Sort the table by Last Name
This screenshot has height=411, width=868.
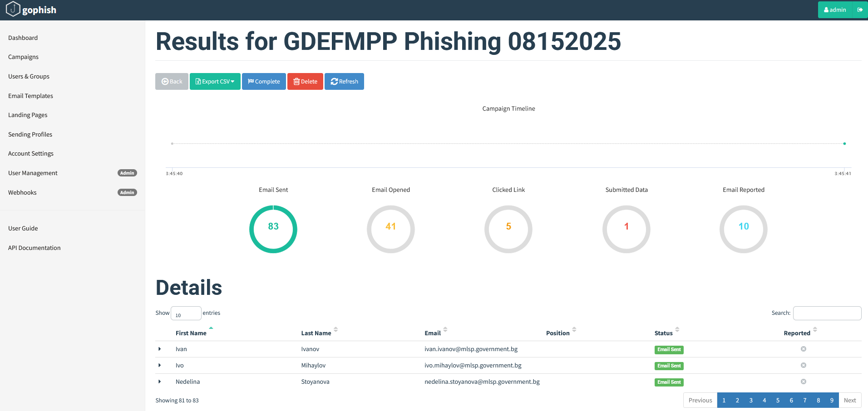click(316, 333)
